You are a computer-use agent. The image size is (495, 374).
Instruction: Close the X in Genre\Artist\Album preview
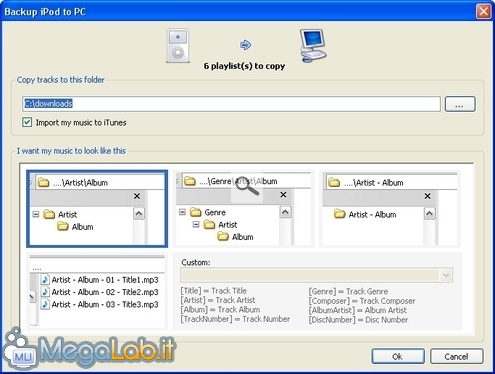point(283,195)
